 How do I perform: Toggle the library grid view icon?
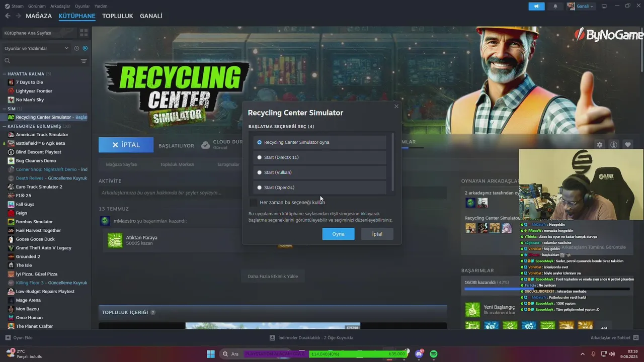tap(84, 33)
